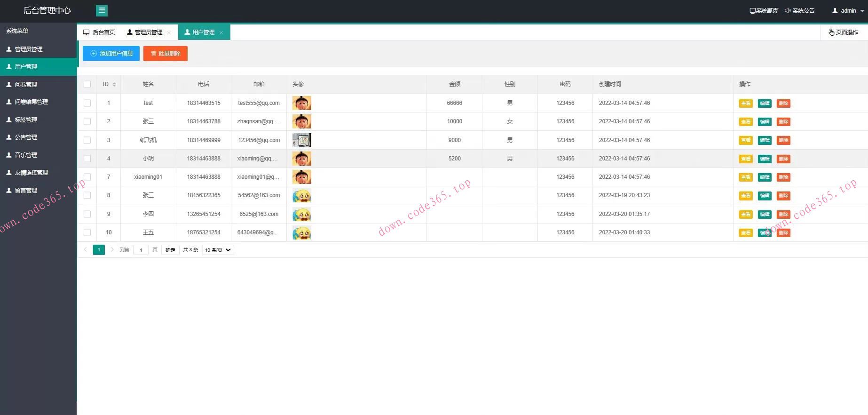The height and width of the screenshot is (415, 868).
Task: Click 删除 for the 李四 row
Action: click(783, 215)
